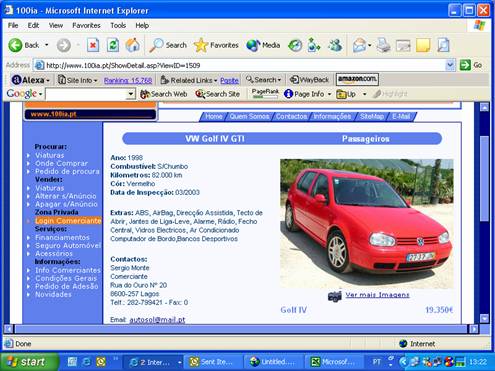Click the Edit toolbar icon beside the printer

[403, 45]
